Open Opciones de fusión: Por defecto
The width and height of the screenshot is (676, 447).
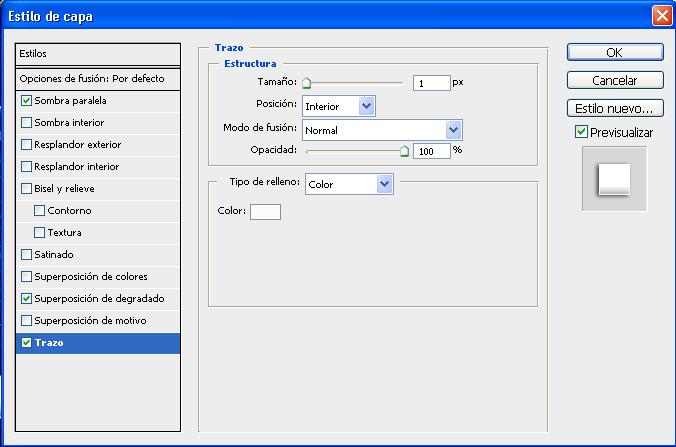(x=98, y=78)
